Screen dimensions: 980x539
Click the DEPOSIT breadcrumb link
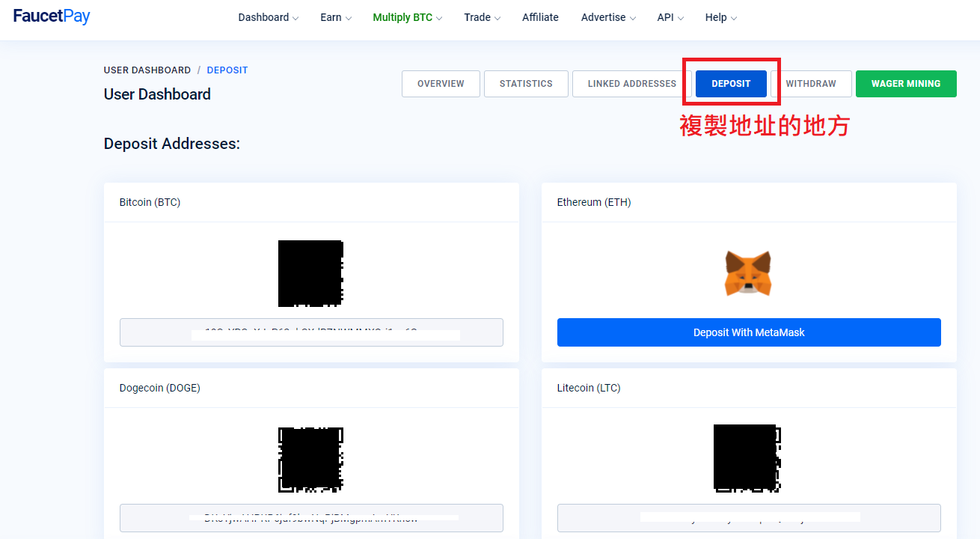pyautogui.click(x=227, y=70)
